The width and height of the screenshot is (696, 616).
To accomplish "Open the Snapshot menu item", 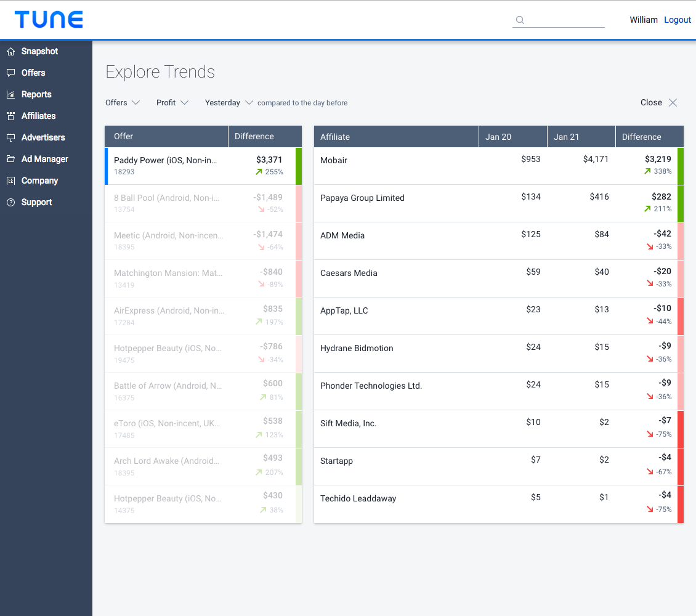I will [x=46, y=52].
